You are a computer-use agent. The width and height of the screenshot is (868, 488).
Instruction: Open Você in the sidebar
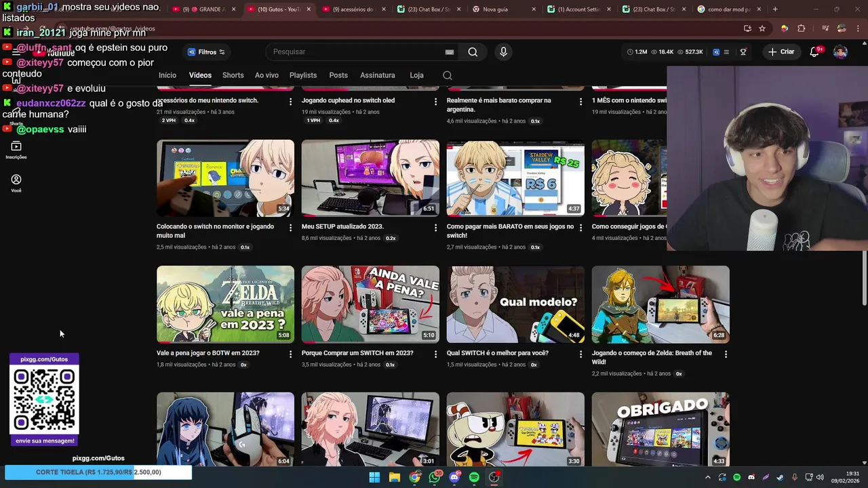[x=16, y=183]
